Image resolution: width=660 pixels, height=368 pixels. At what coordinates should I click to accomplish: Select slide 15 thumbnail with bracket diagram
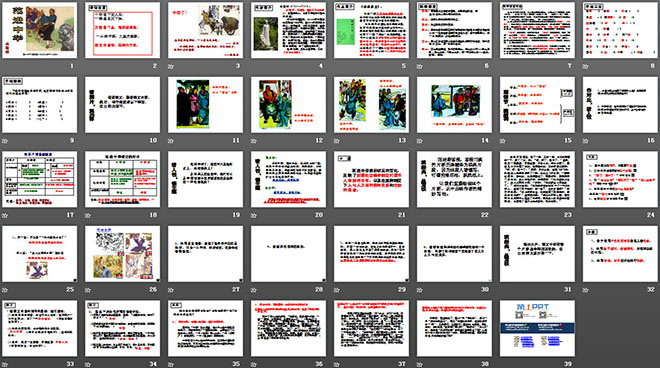537,104
